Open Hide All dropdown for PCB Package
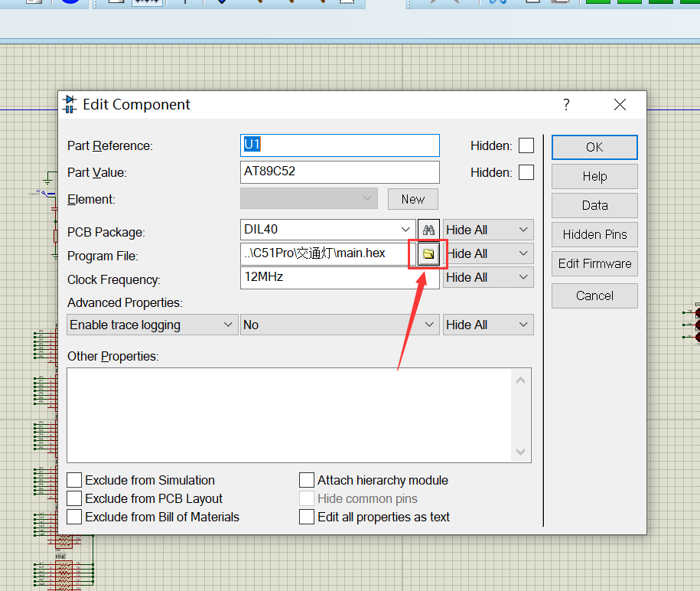Viewport: 700px width, 591px height. (x=488, y=230)
